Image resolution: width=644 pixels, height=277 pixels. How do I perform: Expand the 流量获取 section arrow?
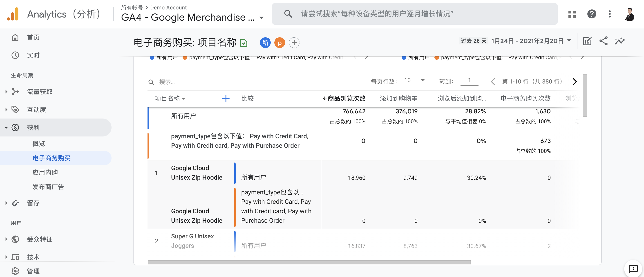pos(6,92)
